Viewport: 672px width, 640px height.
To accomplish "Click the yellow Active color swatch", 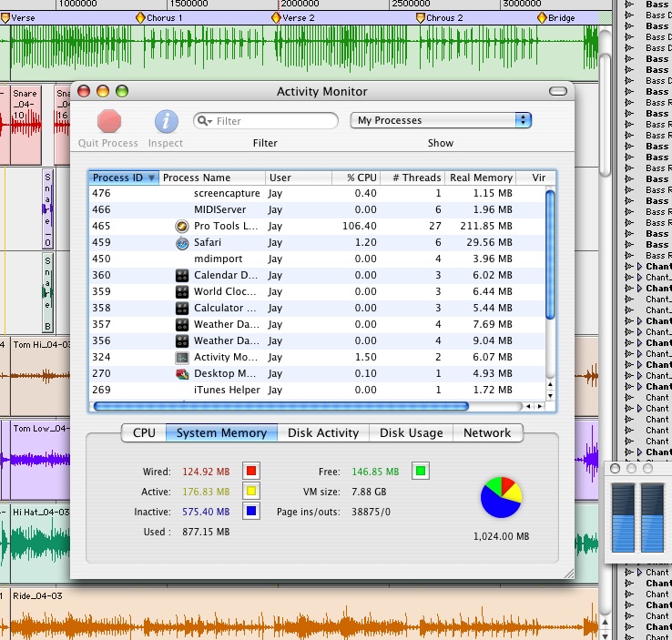I will pyautogui.click(x=251, y=491).
